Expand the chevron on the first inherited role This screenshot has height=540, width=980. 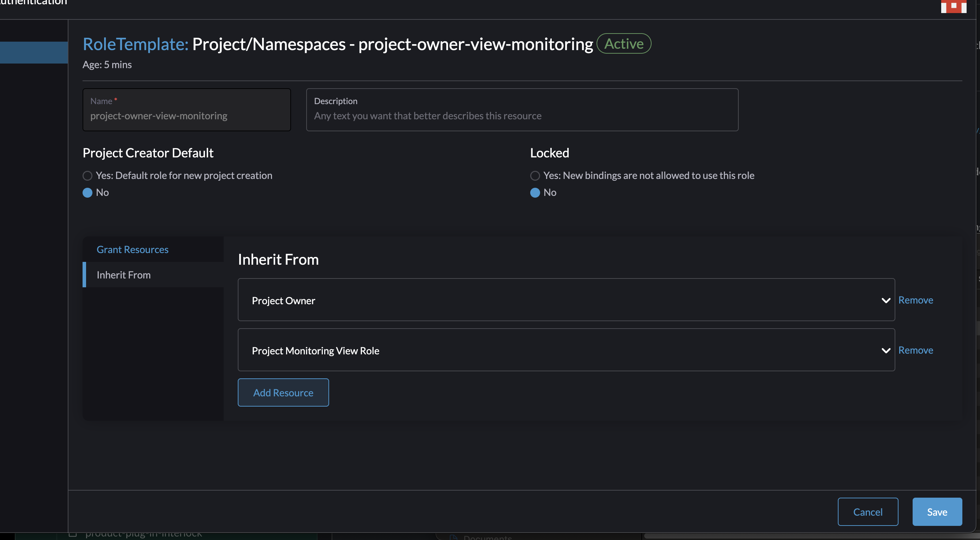[886, 300]
